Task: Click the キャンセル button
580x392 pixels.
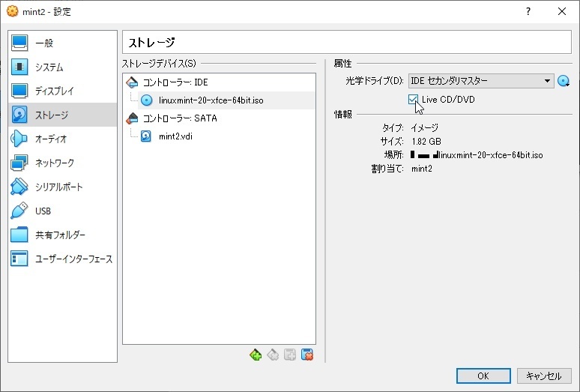Action: click(x=544, y=376)
